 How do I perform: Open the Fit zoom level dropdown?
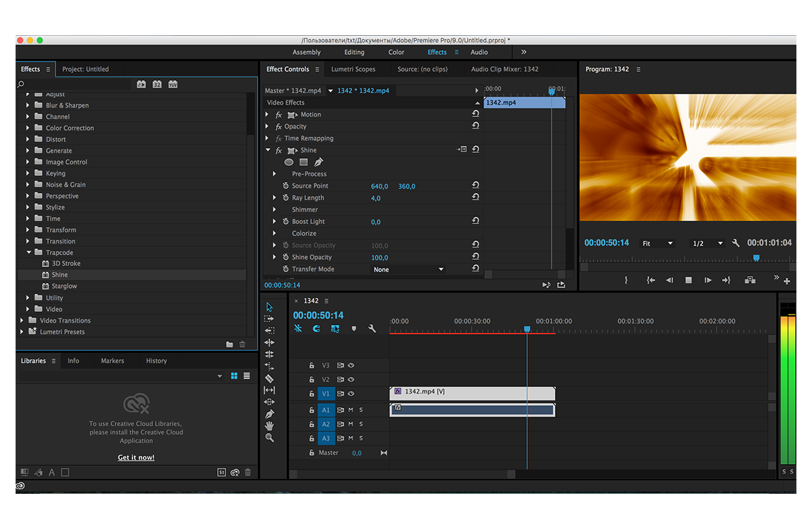click(x=658, y=244)
